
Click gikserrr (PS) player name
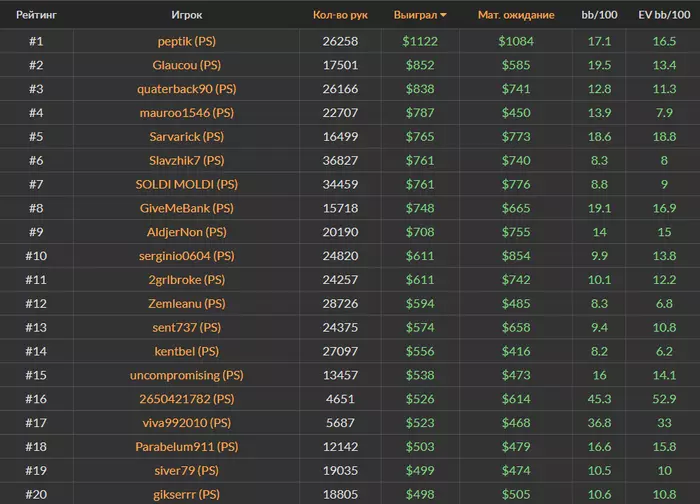[187, 494]
